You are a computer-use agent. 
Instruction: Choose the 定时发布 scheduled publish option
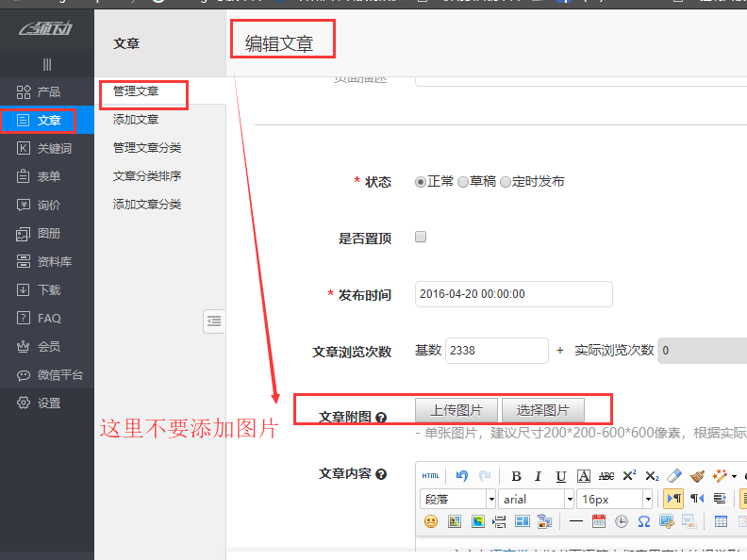coord(506,182)
